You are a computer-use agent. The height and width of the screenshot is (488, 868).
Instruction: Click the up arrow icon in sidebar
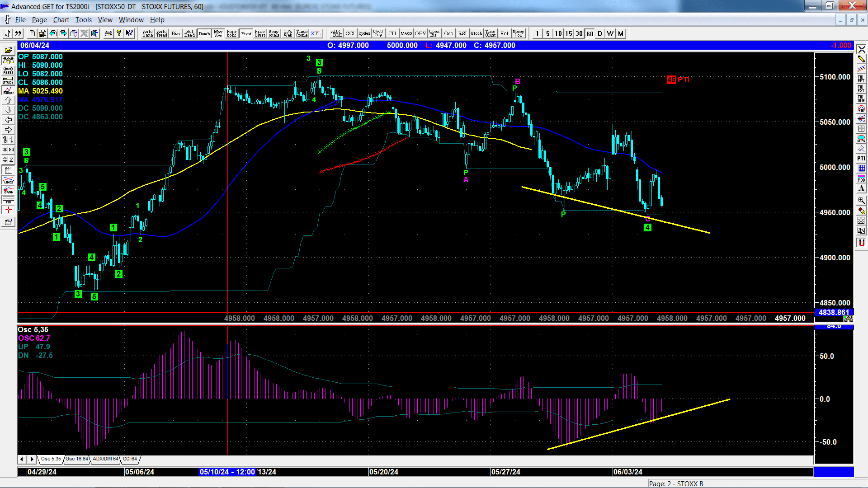(9, 100)
